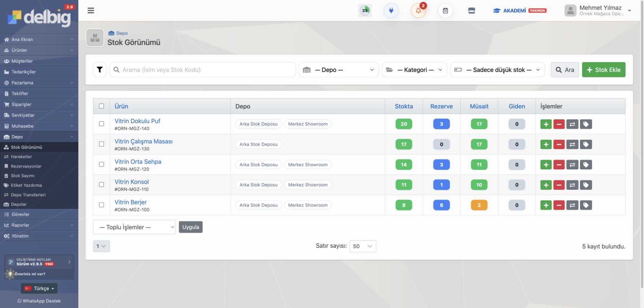Image resolution: width=644 pixels, height=308 pixels.
Task: Add stock for Vitrin Çalışma Masası
Action: click(546, 144)
